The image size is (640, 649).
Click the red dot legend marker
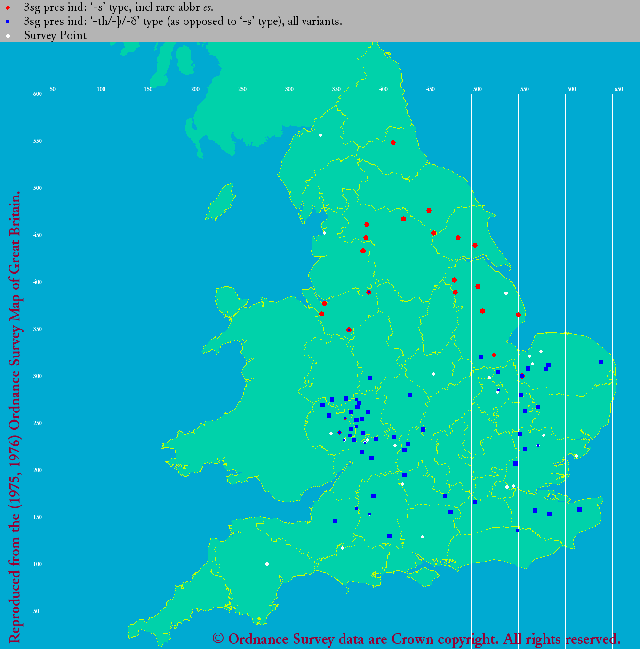[x=8, y=7]
